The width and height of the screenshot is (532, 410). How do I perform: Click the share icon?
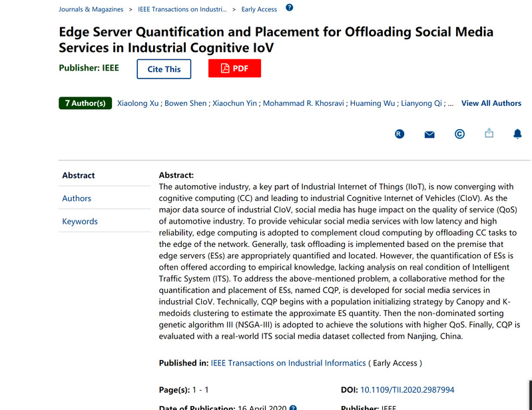(489, 134)
